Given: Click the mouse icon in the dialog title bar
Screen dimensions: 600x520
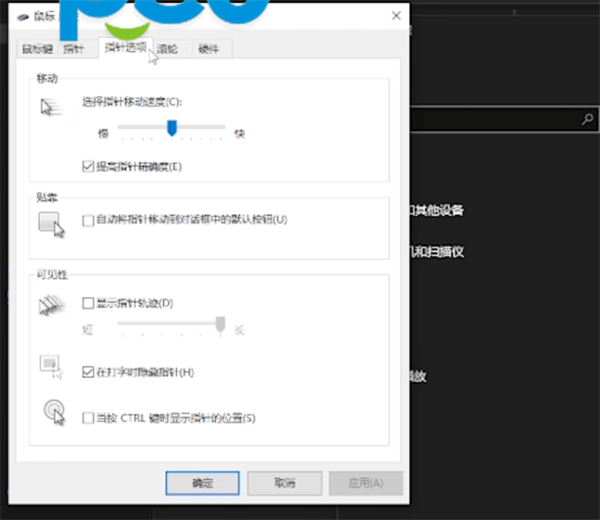Looking at the screenshot, I should (x=23, y=17).
